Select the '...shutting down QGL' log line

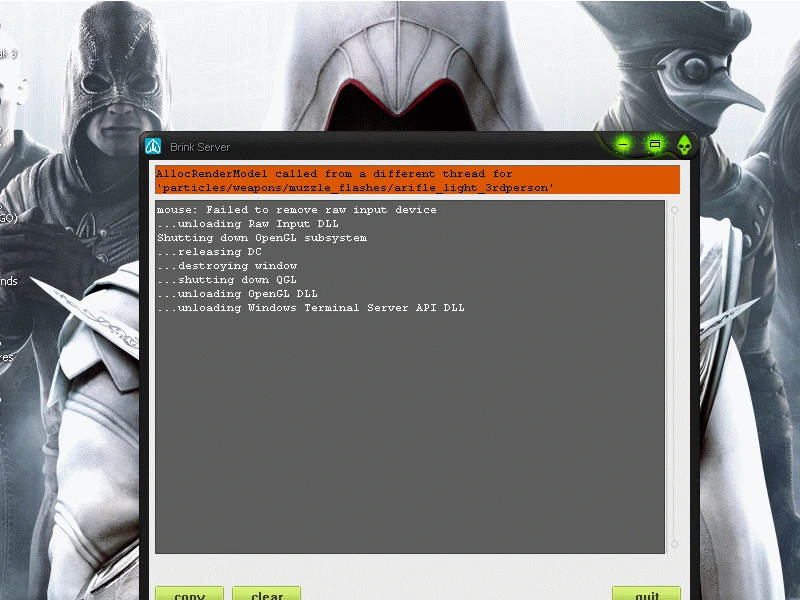tap(227, 280)
